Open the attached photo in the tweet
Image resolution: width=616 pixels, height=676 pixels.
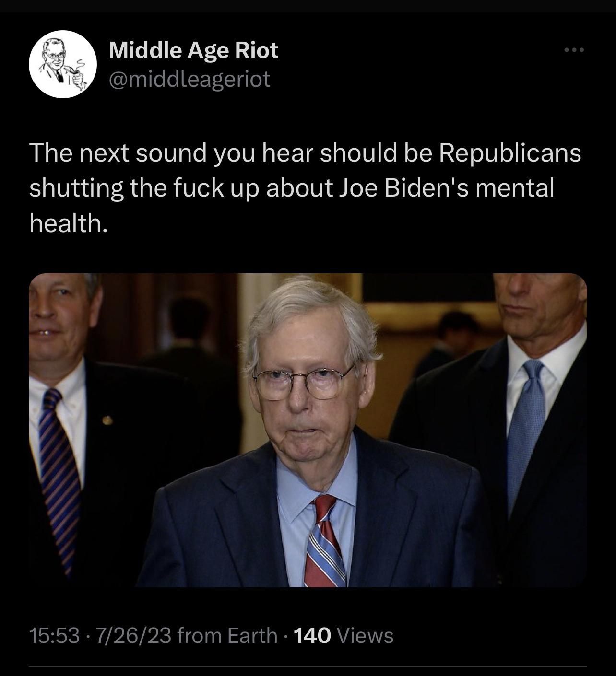pos(308,430)
